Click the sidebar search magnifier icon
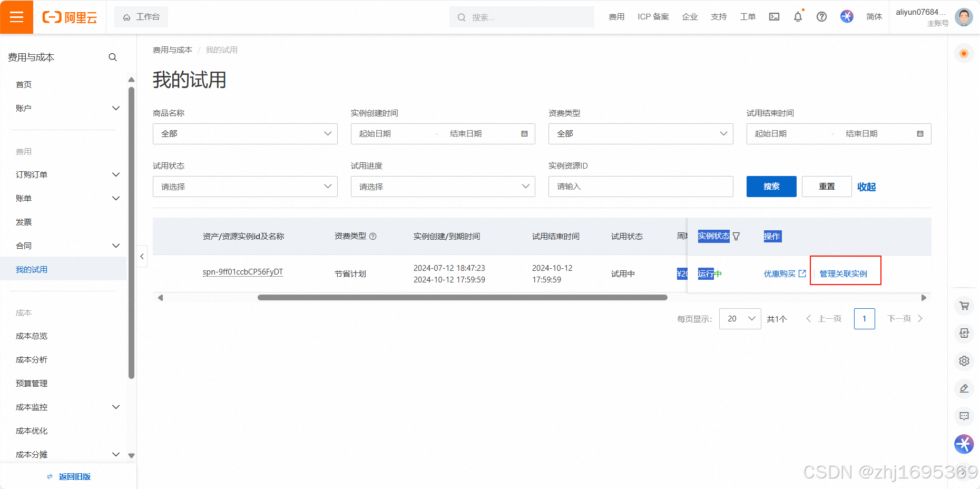The height and width of the screenshot is (489, 980). click(113, 57)
